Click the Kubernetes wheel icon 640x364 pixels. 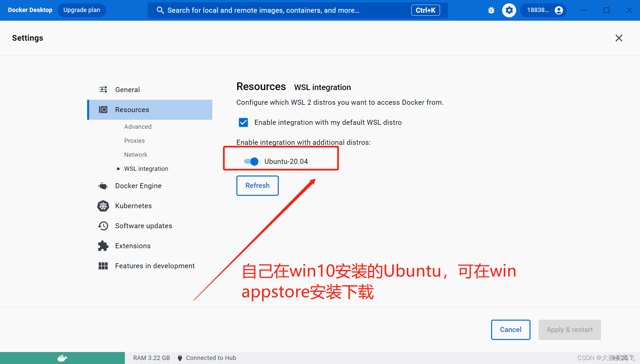[103, 206]
